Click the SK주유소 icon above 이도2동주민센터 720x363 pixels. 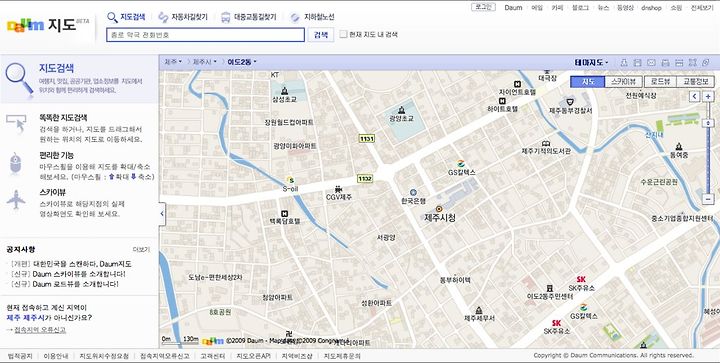pyautogui.click(x=581, y=279)
